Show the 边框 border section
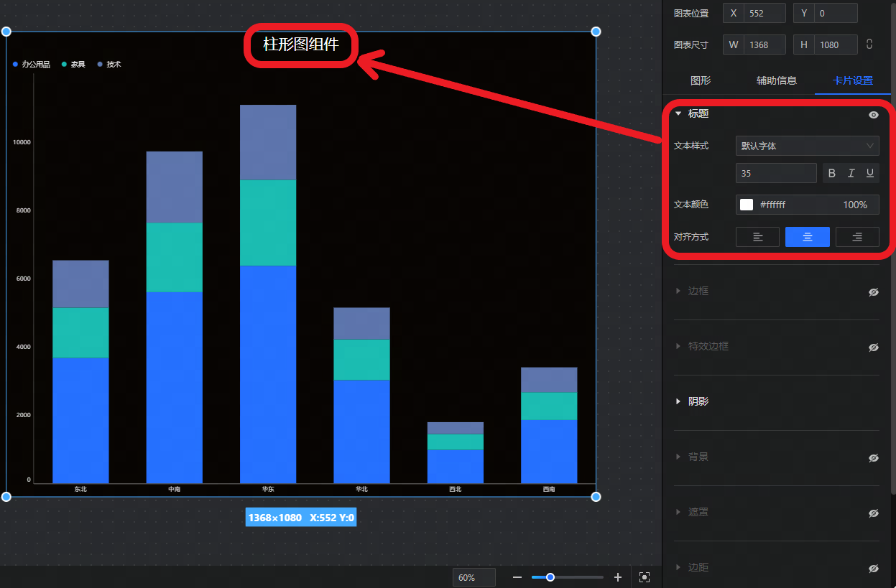896x588 pixels. (x=873, y=292)
